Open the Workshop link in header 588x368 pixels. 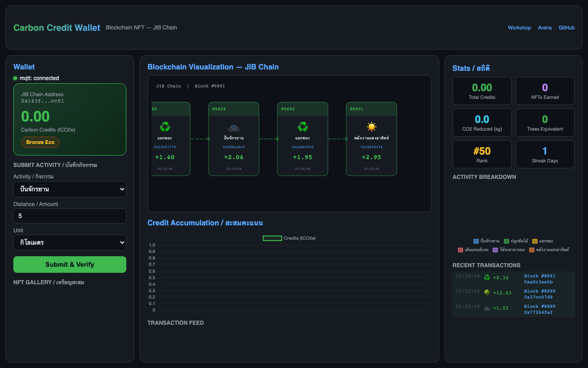519,28
